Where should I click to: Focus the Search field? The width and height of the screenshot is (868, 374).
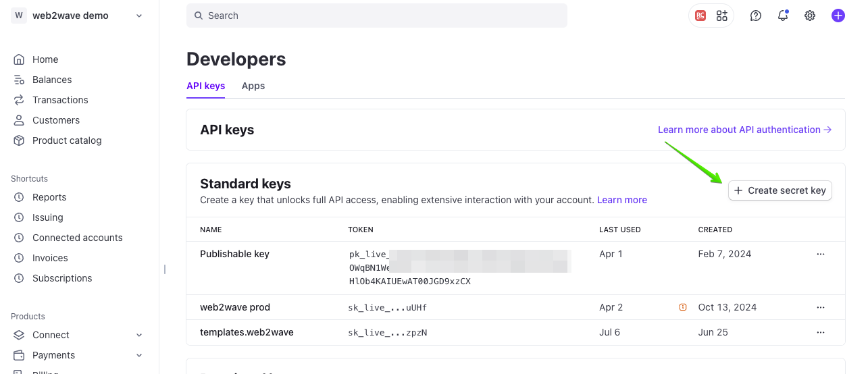pyautogui.click(x=377, y=16)
